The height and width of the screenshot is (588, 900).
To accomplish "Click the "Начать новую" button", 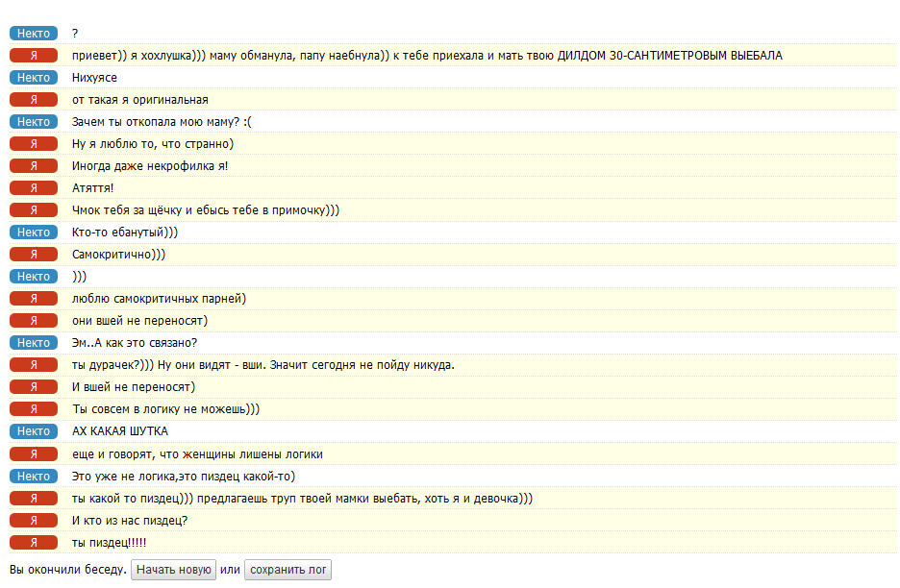I will tap(173, 570).
